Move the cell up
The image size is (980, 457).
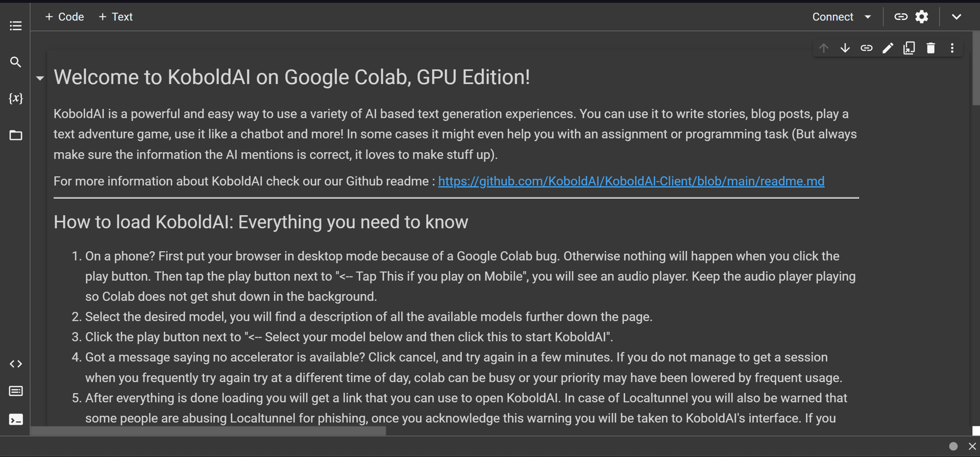(823, 48)
